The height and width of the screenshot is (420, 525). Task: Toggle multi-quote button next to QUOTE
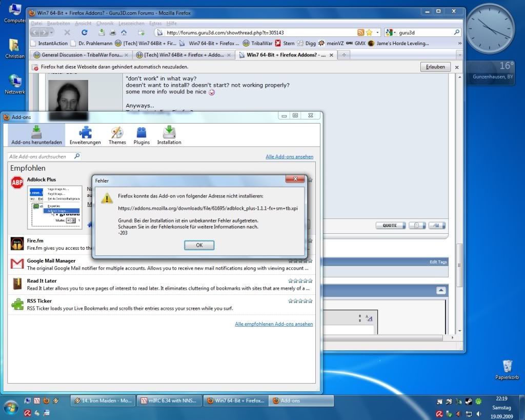pyautogui.click(x=417, y=226)
